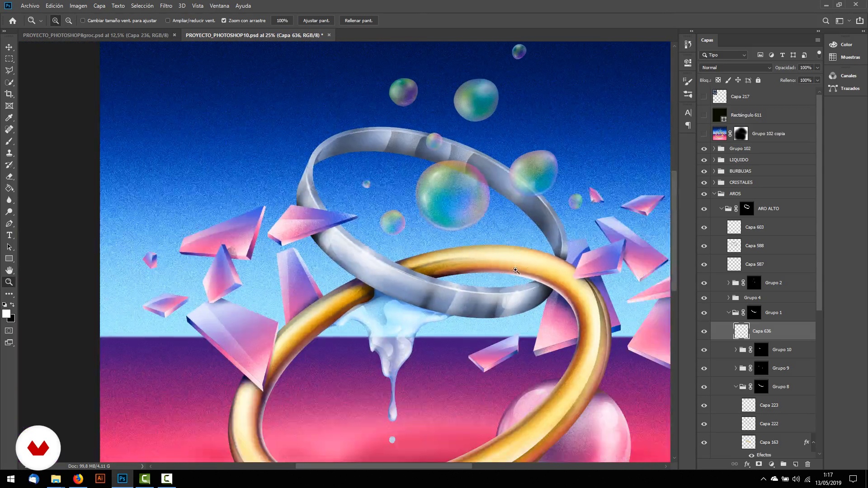This screenshot has height=488, width=868.
Task: Select the Polygonal Lasso tool
Action: [9, 70]
